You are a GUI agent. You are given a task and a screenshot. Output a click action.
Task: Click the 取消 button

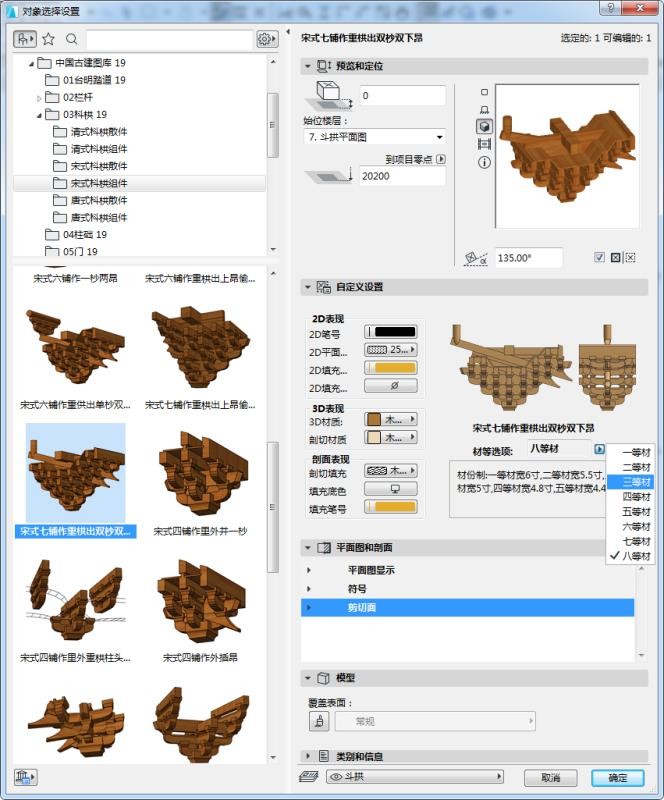(x=550, y=777)
